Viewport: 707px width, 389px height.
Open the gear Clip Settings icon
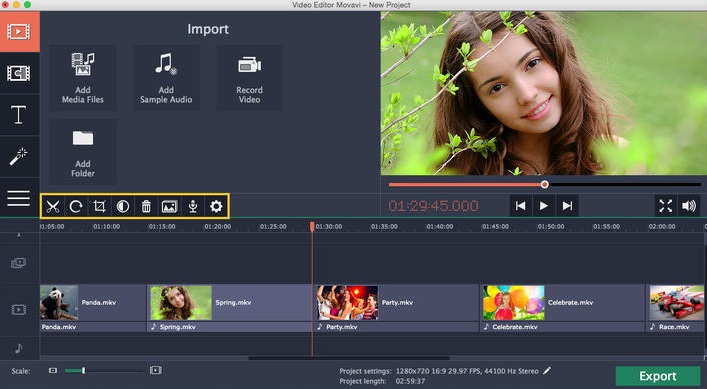tap(216, 206)
